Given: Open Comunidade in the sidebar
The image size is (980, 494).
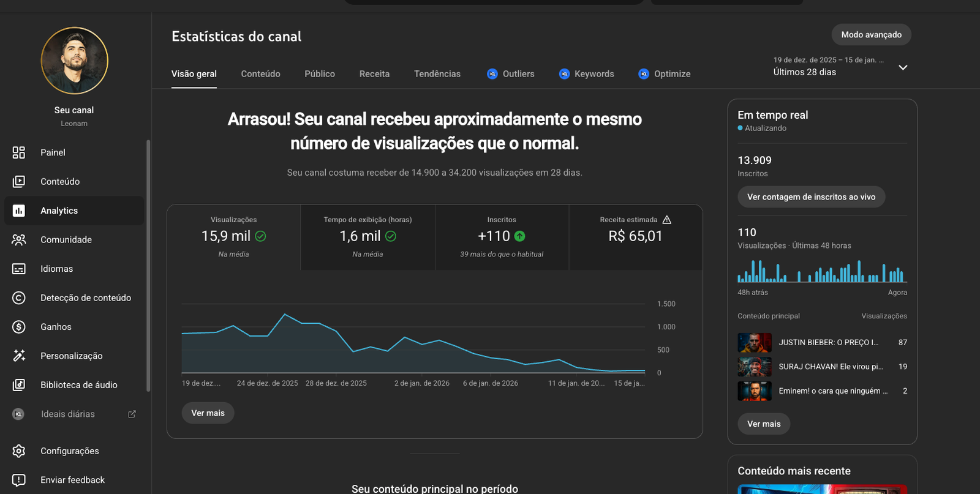Looking at the screenshot, I should pyautogui.click(x=74, y=240).
